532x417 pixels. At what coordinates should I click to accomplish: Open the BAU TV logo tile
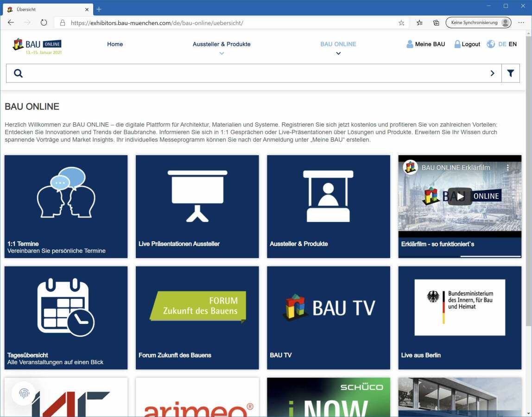[x=329, y=307]
